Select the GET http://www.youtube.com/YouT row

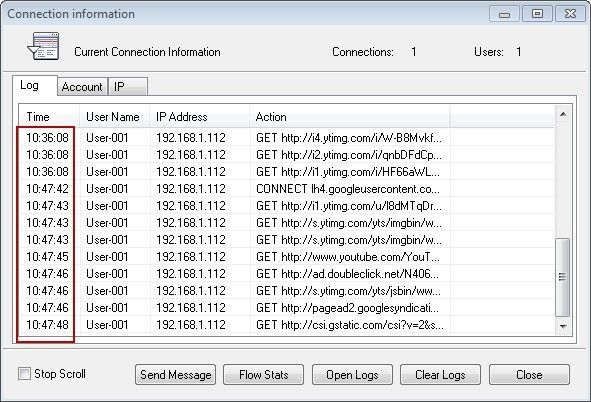(286, 257)
